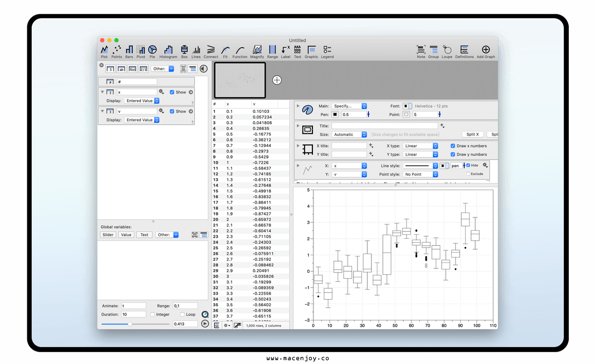Viewport: 595px width, 364px height.
Task: Click the circular plus next to graph thumbnail
Action: click(277, 80)
